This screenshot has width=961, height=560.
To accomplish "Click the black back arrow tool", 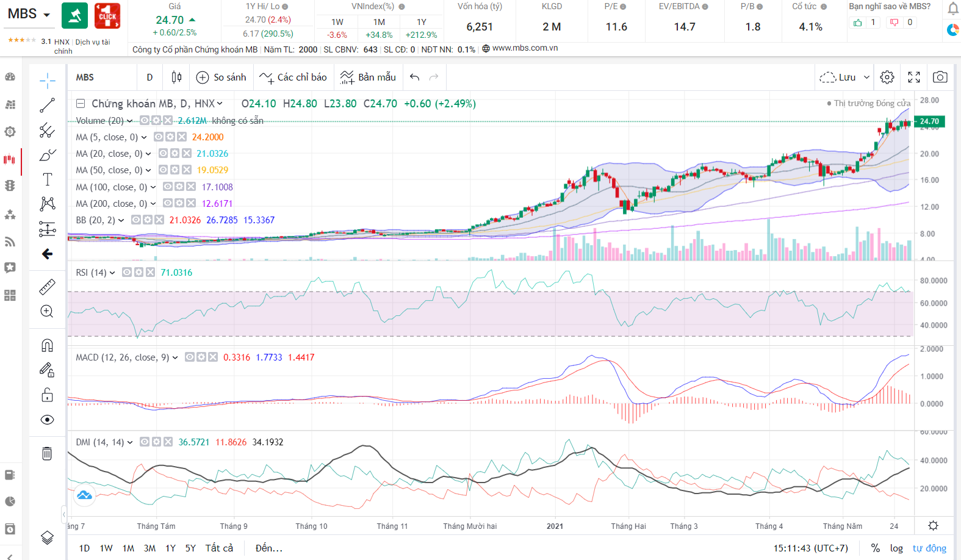I will point(47,254).
